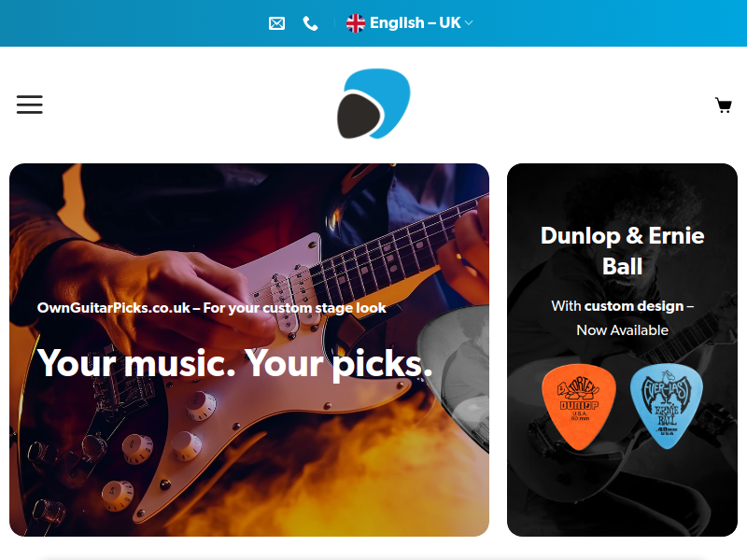Click the Dunlop & Ernie Ball heading
The height and width of the screenshot is (560, 747).
click(x=622, y=251)
